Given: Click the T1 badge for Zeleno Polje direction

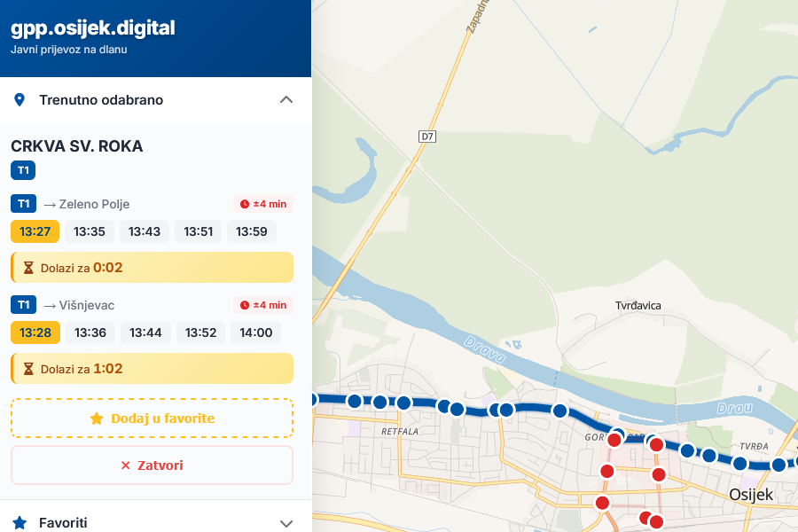Looking at the screenshot, I should click(x=23, y=204).
